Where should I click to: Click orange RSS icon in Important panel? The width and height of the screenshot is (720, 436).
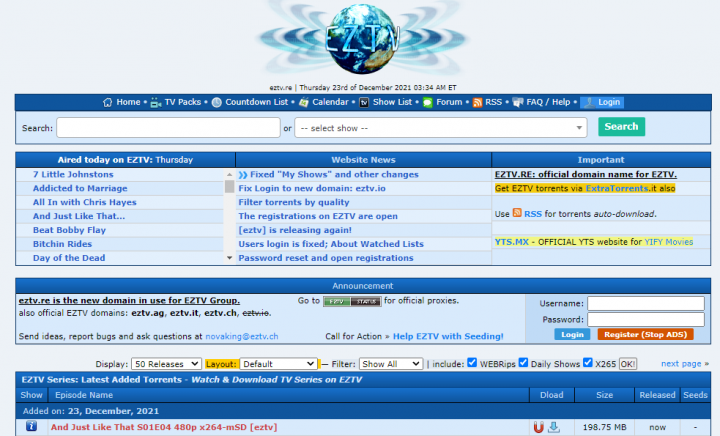517,213
